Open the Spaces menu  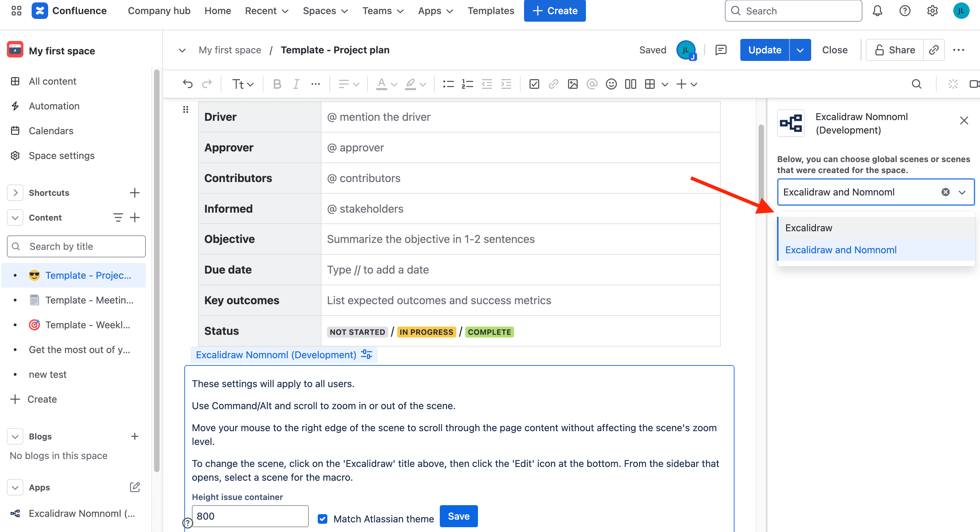tap(325, 11)
